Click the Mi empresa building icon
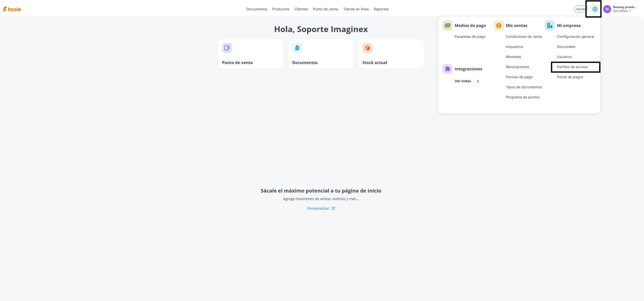 tap(550, 25)
